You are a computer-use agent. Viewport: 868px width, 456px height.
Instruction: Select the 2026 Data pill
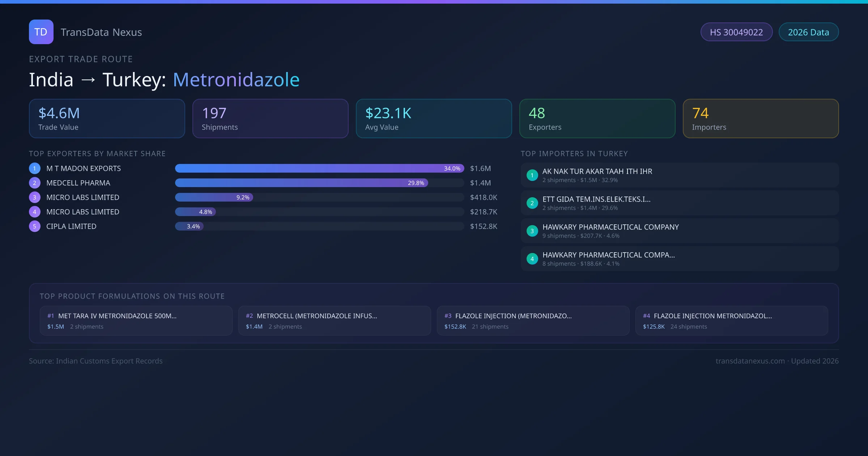(808, 32)
